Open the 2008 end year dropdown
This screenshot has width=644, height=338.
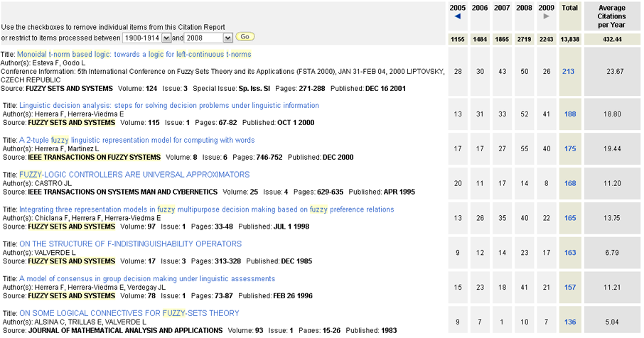(x=209, y=38)
